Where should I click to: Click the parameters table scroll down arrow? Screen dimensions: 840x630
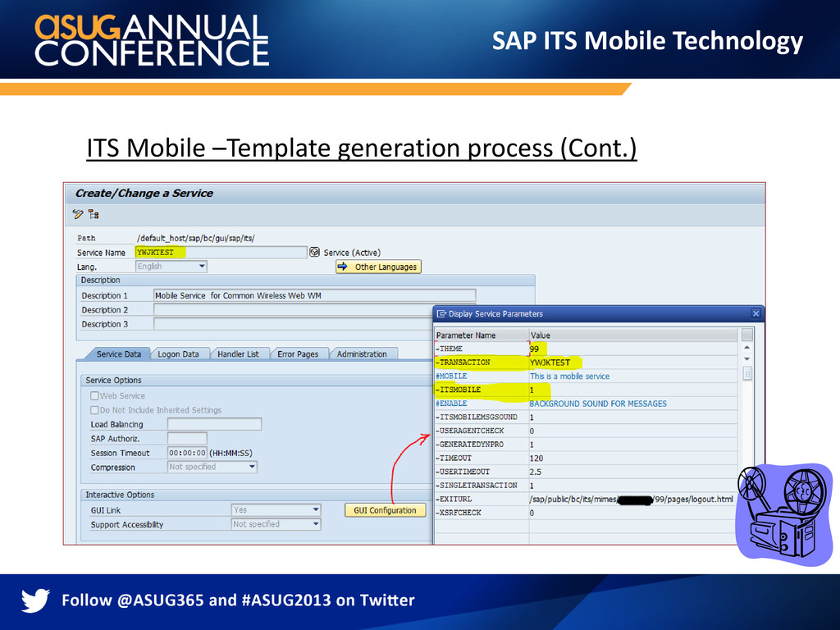pyautogui.click(x=746, y=359)
